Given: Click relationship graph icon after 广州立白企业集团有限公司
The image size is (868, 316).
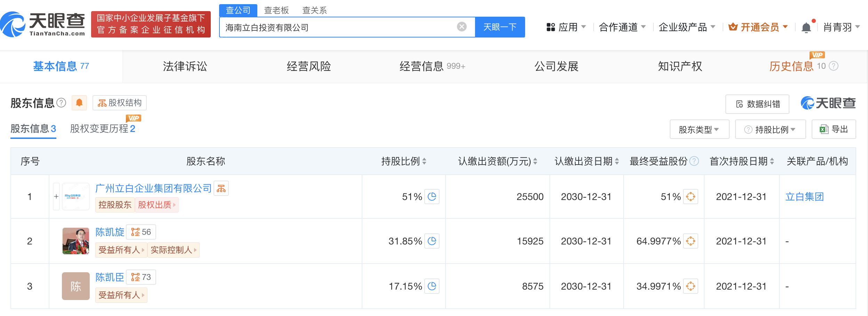Looking at the screenshot, I should (x=222, y=188).
